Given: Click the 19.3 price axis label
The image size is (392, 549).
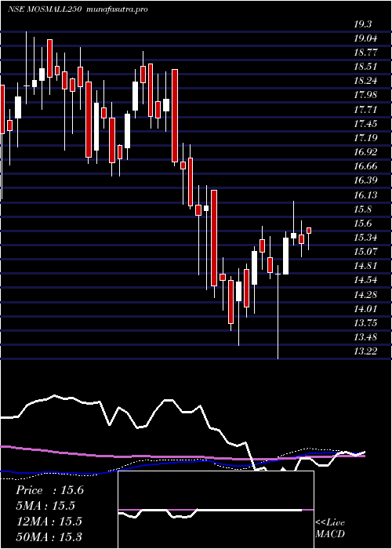Looking at the screenshot, I should (x=362, y=24).
